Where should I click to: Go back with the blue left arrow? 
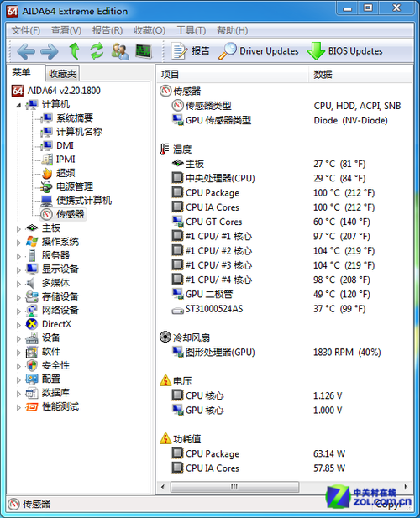tap(26, 51)
